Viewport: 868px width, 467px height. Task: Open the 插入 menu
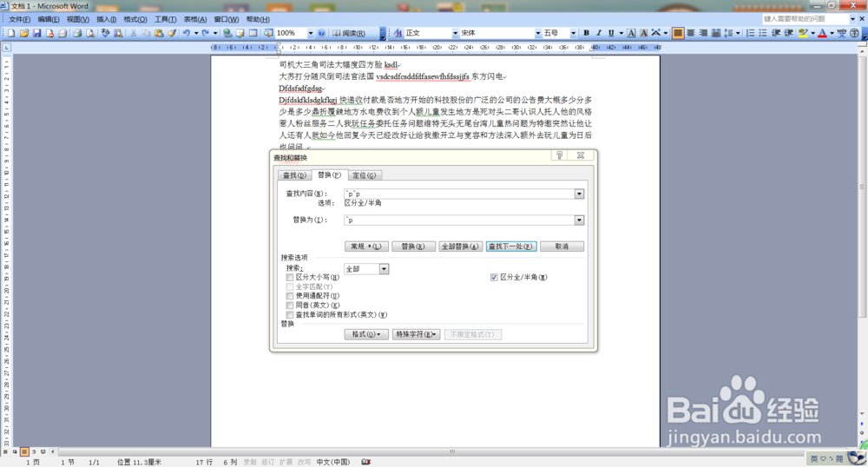click(x=106, y=19)
